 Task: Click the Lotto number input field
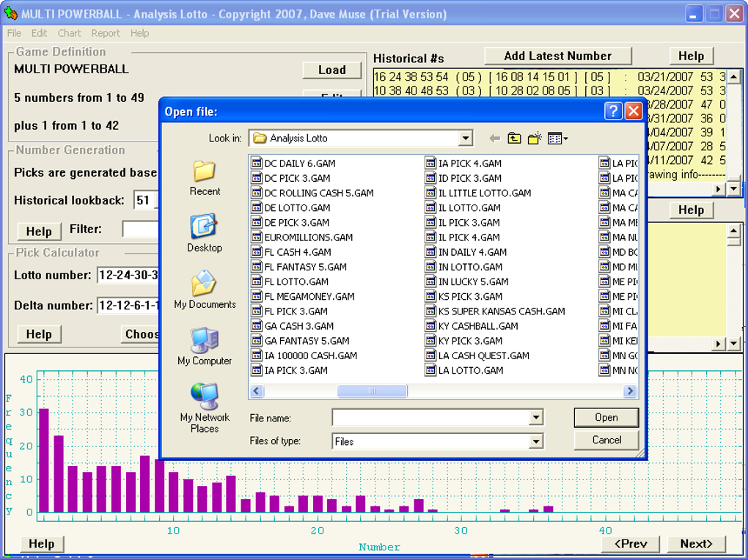128,275
